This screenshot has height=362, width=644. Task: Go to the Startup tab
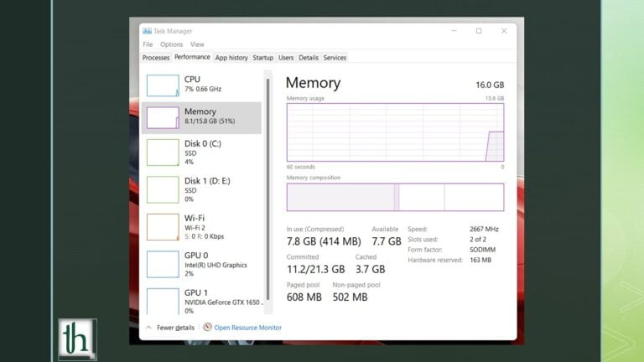click(263, 58)
